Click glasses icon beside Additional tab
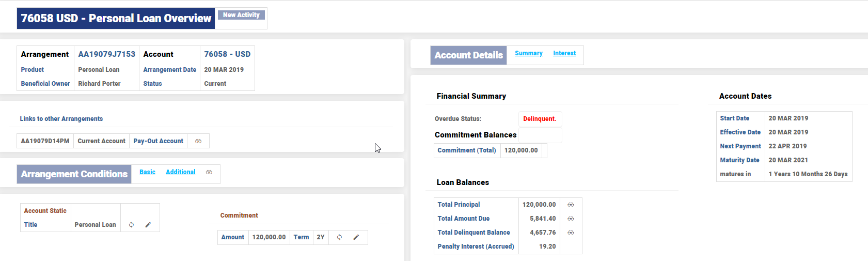The width and height of the screenshot is (868, 261). click(x=209, y=172)
